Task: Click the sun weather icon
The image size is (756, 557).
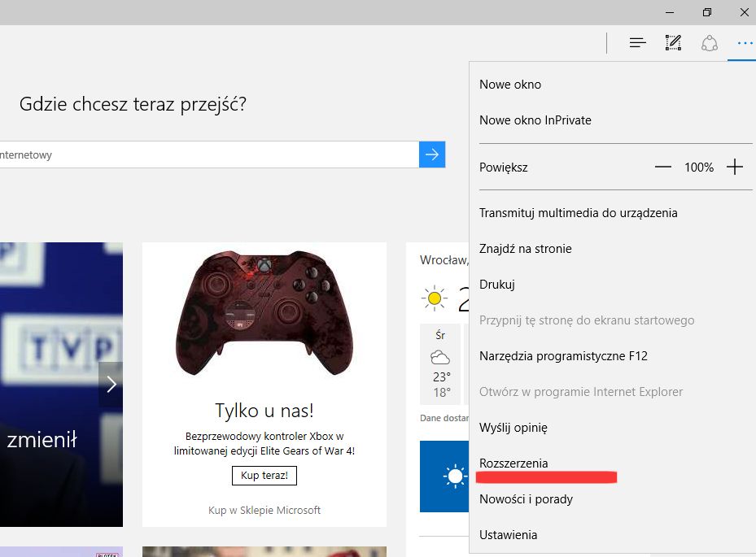Action: pos(434,298)
